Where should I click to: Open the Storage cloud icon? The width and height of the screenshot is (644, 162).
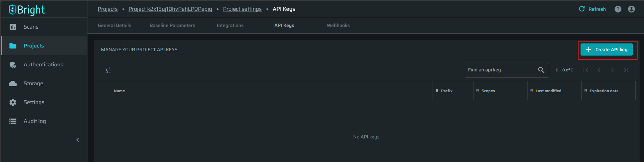coord(13,84)
